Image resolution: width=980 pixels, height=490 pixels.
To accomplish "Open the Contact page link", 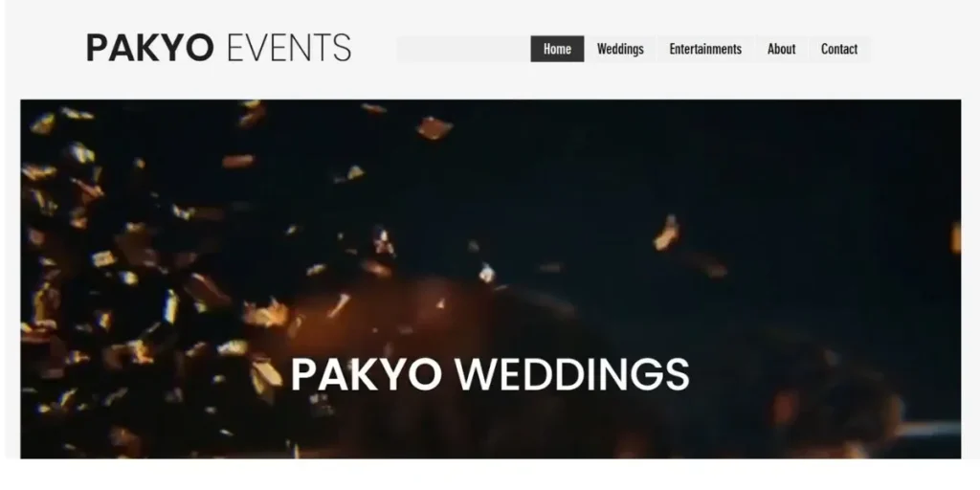I will click(838, 49).
